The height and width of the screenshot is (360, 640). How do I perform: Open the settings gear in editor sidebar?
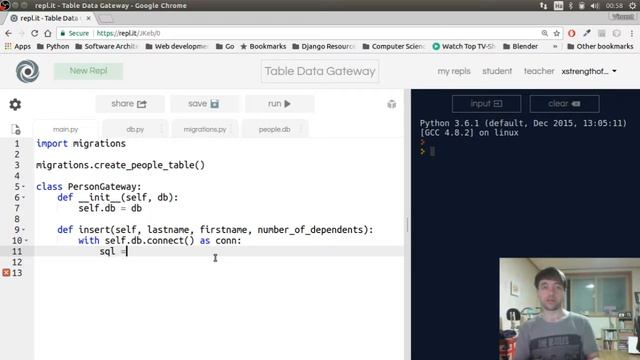[x=15, y=104]
